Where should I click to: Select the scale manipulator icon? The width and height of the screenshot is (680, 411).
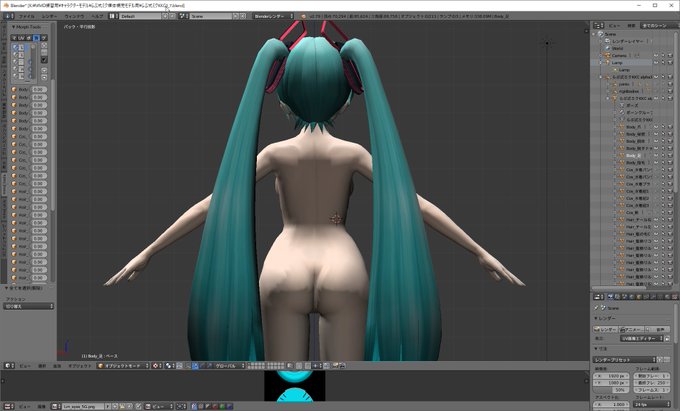[209, 366]
